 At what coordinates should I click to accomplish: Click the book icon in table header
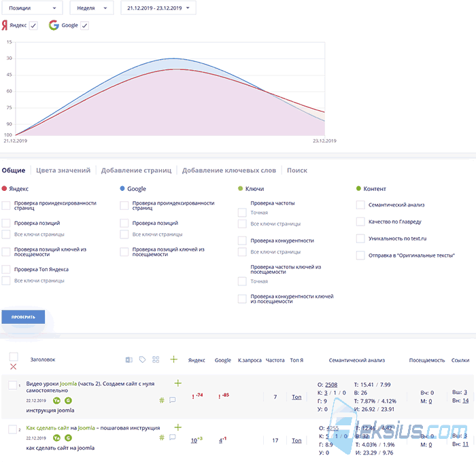[129, 360]
